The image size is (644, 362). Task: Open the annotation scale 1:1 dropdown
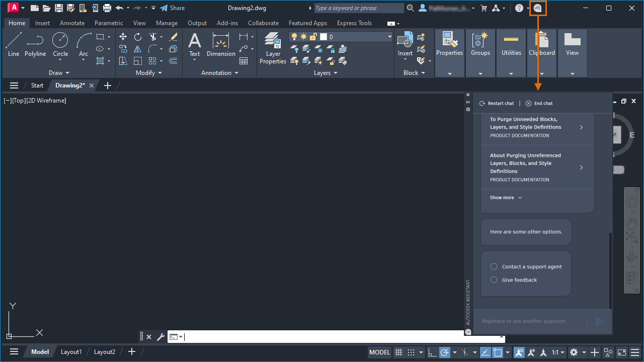(558, 352)
